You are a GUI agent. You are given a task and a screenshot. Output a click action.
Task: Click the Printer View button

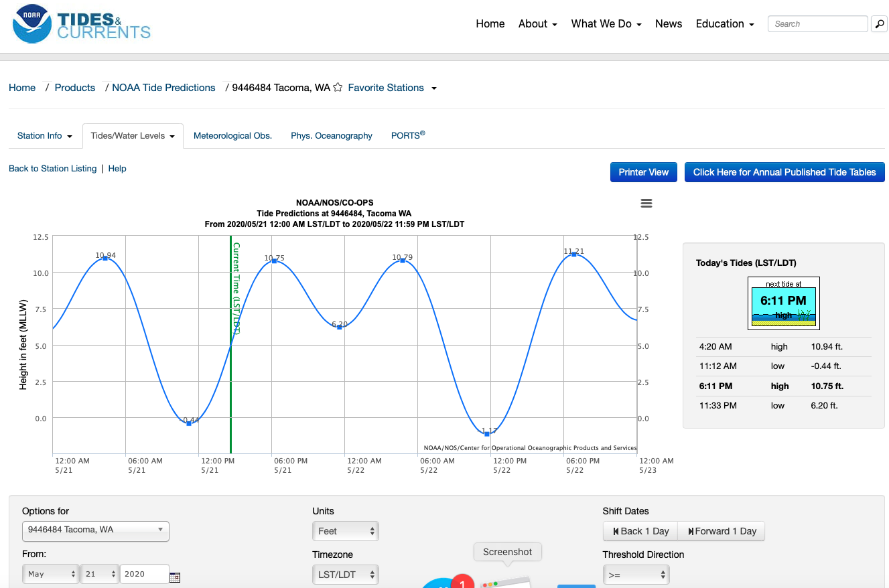[644, 172]
